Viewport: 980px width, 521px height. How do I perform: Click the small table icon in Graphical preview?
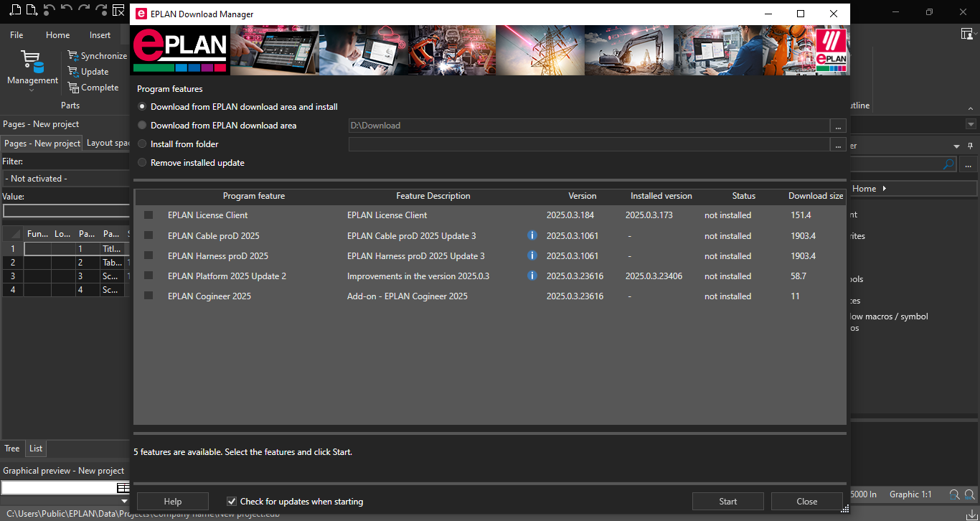(123, 488)
